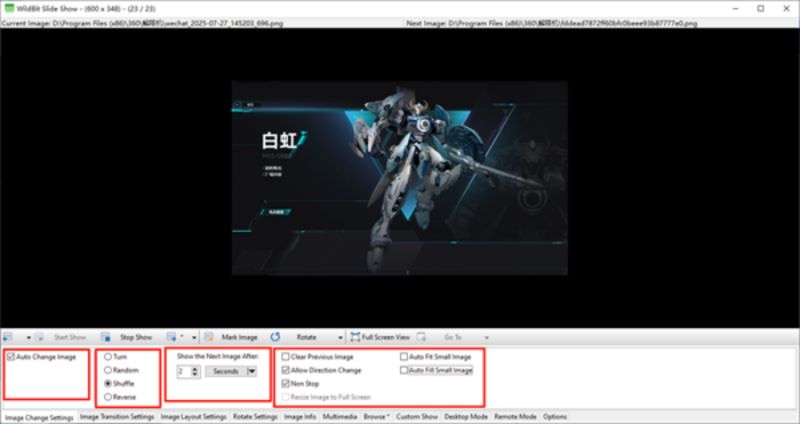Screen dimensions: 800x424
Task: Open the Rotate dropdown arrow
Action: 340,338
